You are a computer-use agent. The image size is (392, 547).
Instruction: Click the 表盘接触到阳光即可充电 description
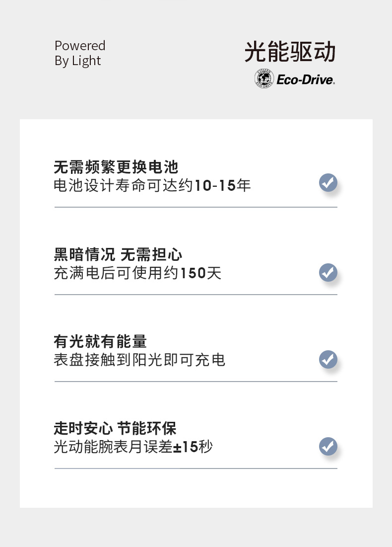(x=139, y=360)
